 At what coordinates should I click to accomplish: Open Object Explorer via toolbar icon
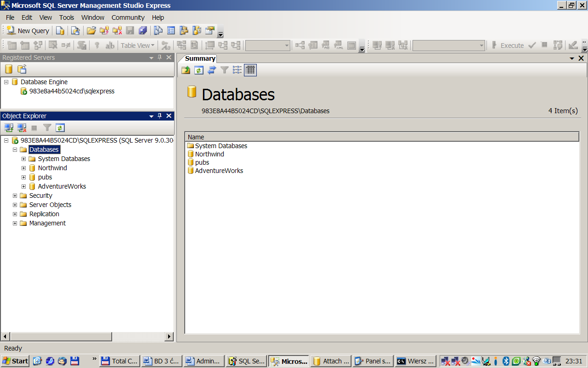(184, 31)
